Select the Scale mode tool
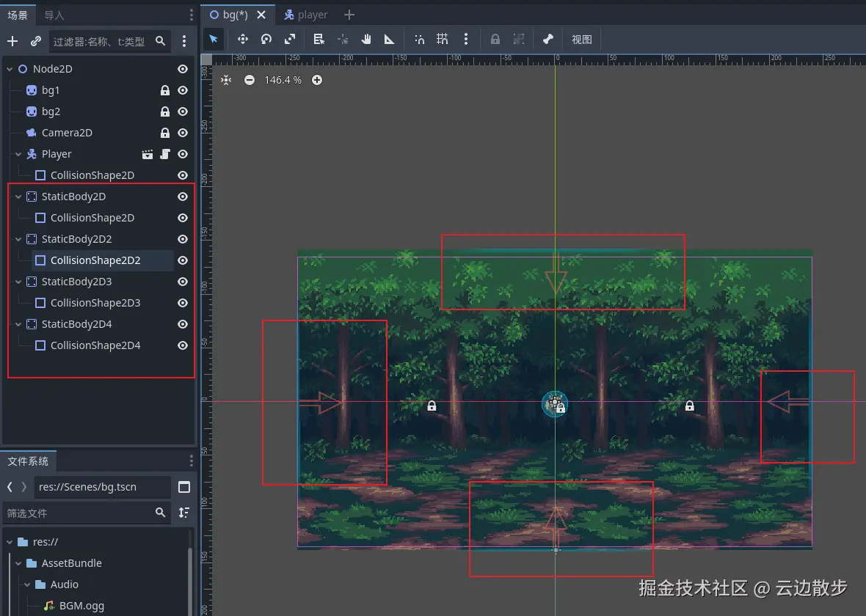 [x=290, y=40]
